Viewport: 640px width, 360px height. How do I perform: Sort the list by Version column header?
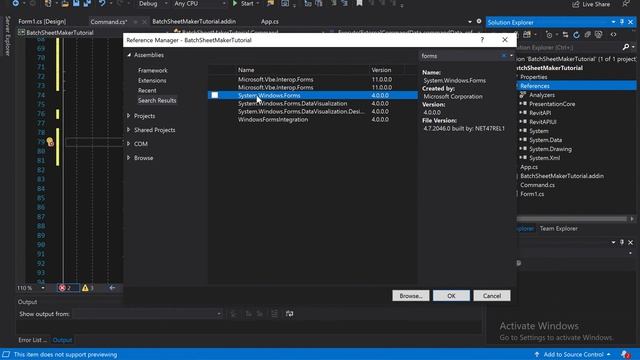[x=381, y=70]
